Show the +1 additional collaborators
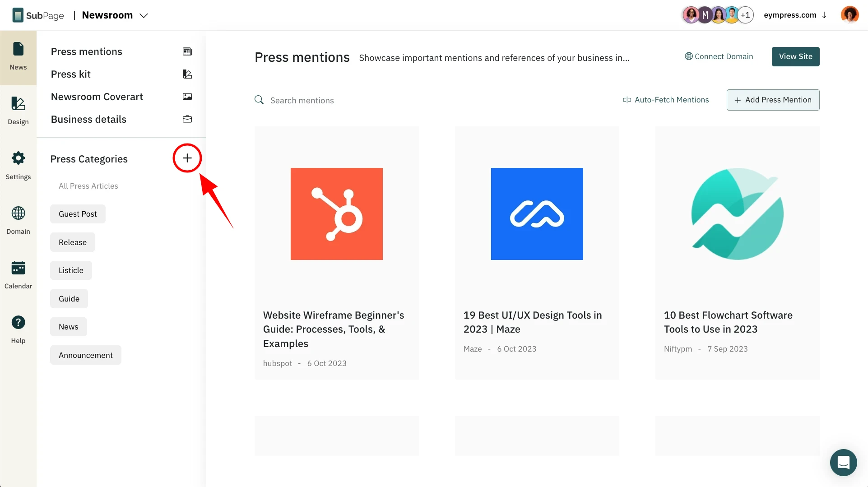Screen dimensions: 868x487 coord(745,15)
